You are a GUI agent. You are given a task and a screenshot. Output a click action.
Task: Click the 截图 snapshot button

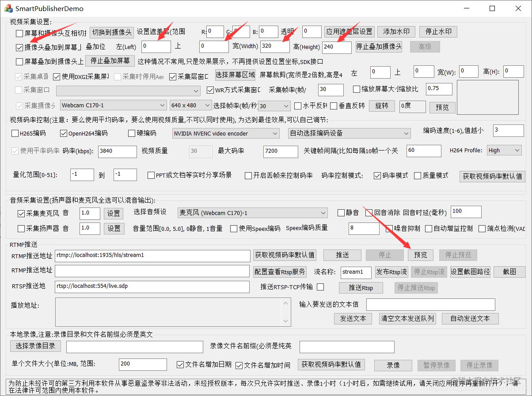(x=509, y=272)
